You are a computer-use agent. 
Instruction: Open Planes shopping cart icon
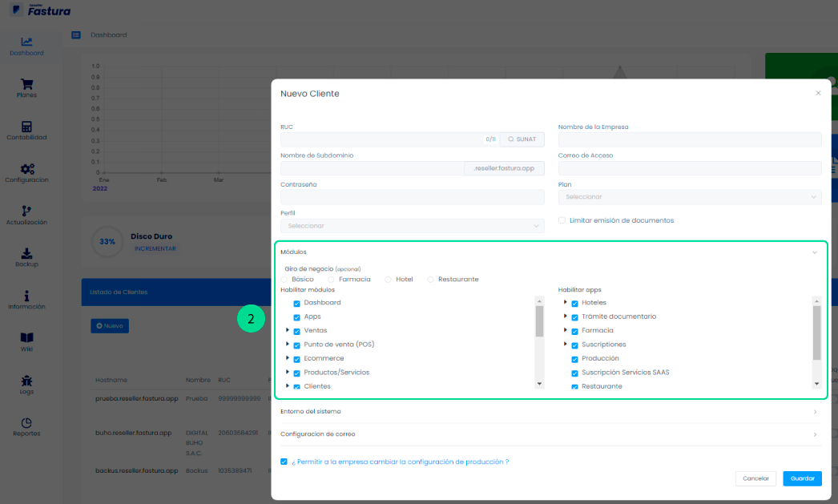tap(26, 84)
